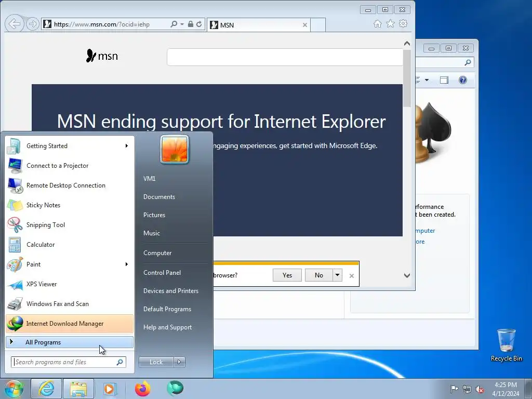Viewport: 532px width, 399px height.
Task: Launch Connect to a Projector
Action: click(x=70, y=166)
